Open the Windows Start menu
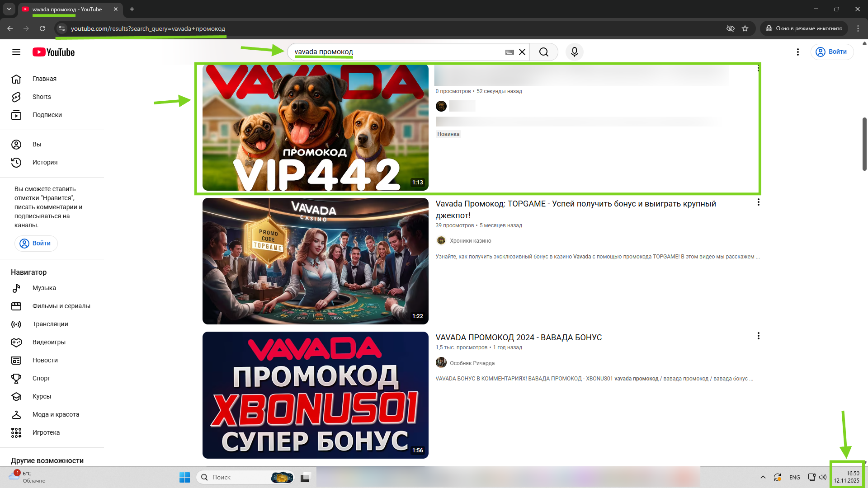The height and width of the screenshot is (488, 868). point(184,477)
